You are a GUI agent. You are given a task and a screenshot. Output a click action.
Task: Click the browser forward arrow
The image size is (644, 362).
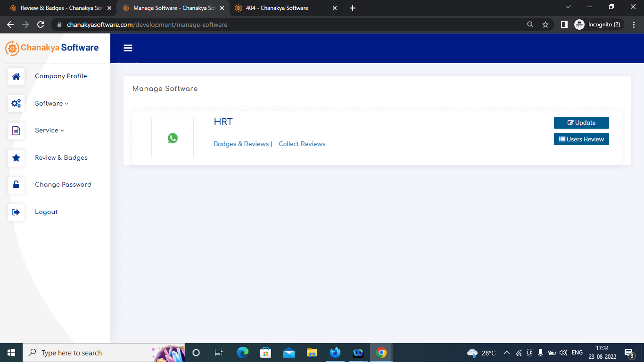point(25,25)
